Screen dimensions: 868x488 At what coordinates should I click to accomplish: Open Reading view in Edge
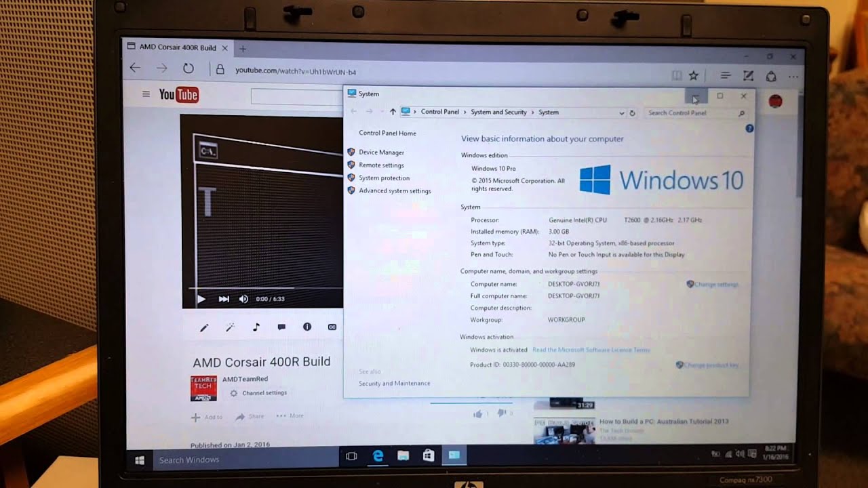pyautogui.click(x=675, y=76)
